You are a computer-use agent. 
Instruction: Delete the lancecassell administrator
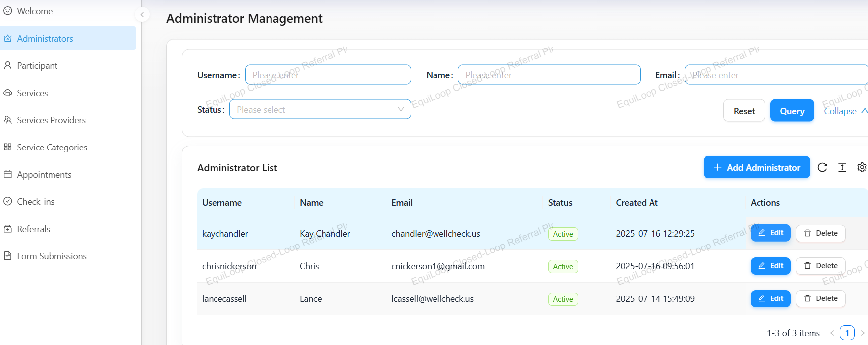pos(820,298)
